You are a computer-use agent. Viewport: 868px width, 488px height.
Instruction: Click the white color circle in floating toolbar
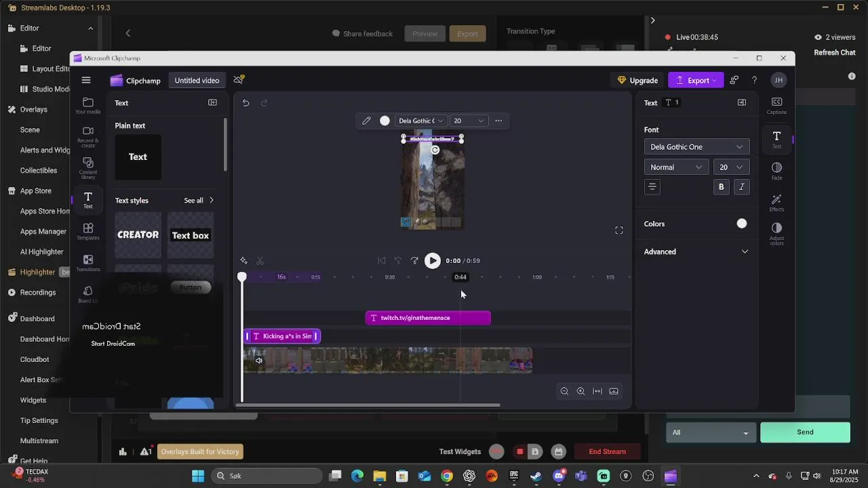[x=384, y=121]
